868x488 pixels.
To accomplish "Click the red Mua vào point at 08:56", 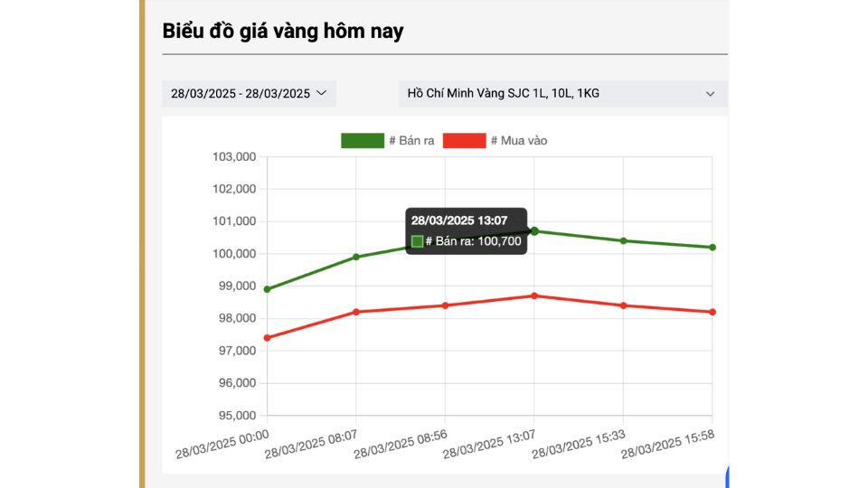I will tap(445, 305).
